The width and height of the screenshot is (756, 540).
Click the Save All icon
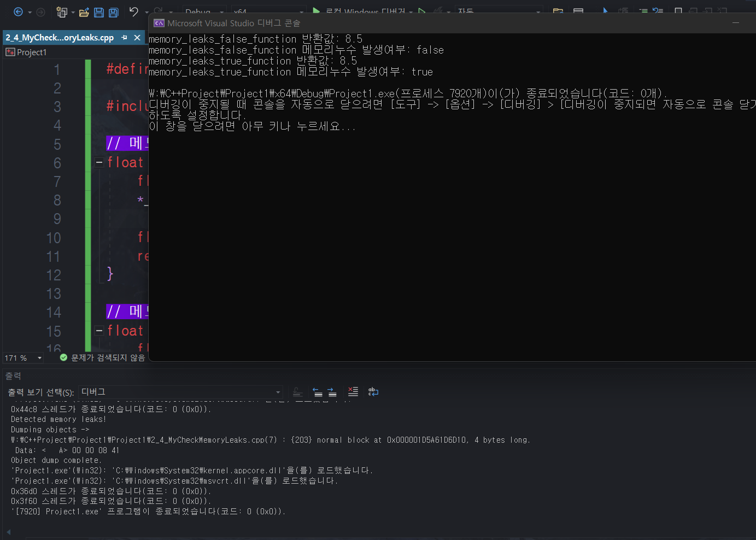113,12
